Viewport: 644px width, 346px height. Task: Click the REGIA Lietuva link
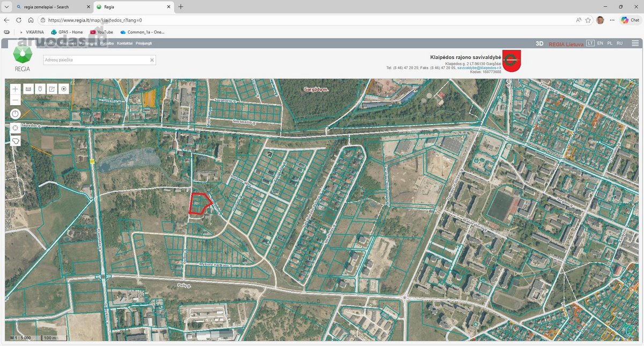[566, 44]
